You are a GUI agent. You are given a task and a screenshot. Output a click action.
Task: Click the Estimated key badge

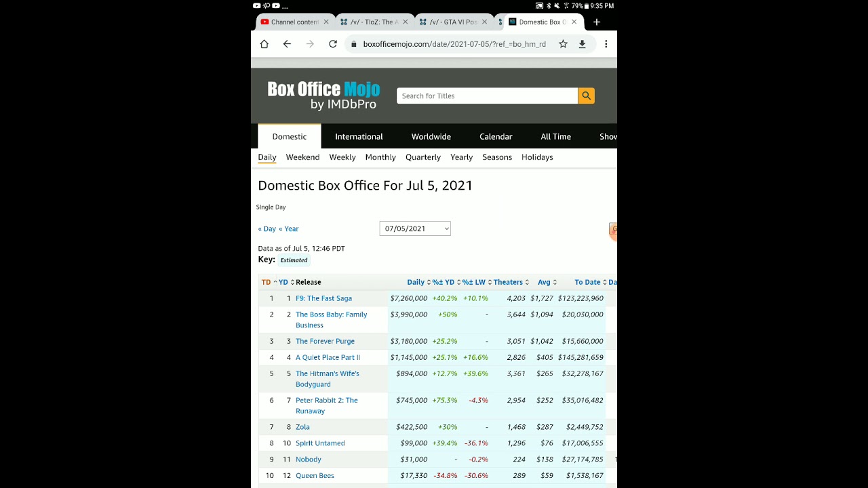click(294, 260)
